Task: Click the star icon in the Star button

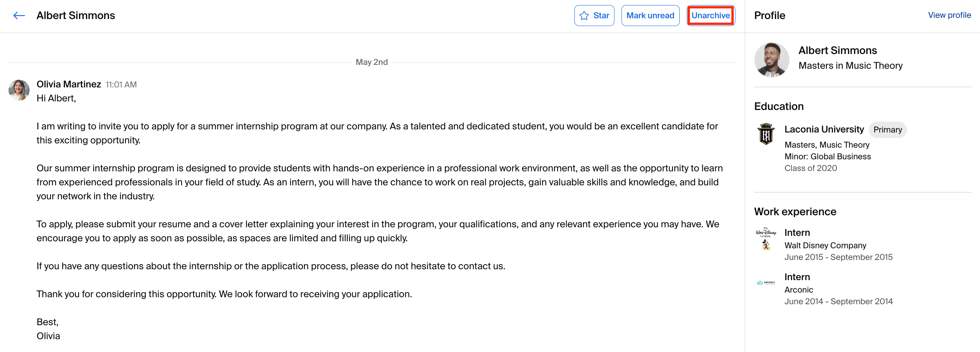Action: click(584, 16)
